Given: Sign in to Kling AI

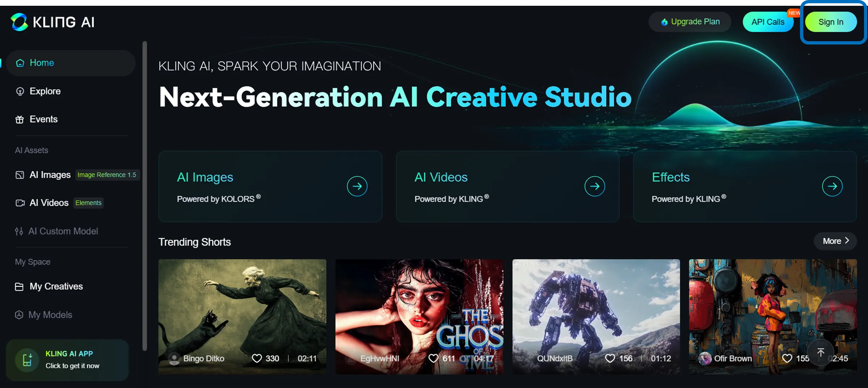Looking at the screenshot, I should click(x=831, y=22).
